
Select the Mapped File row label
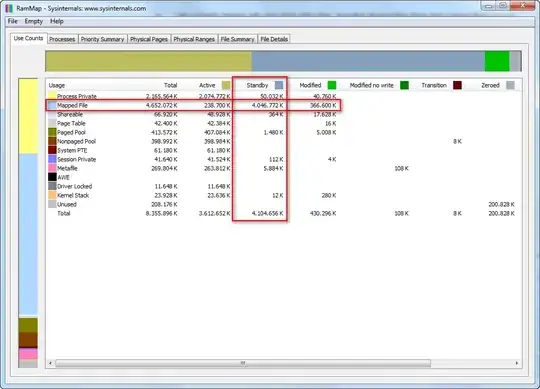click(72, 105)
